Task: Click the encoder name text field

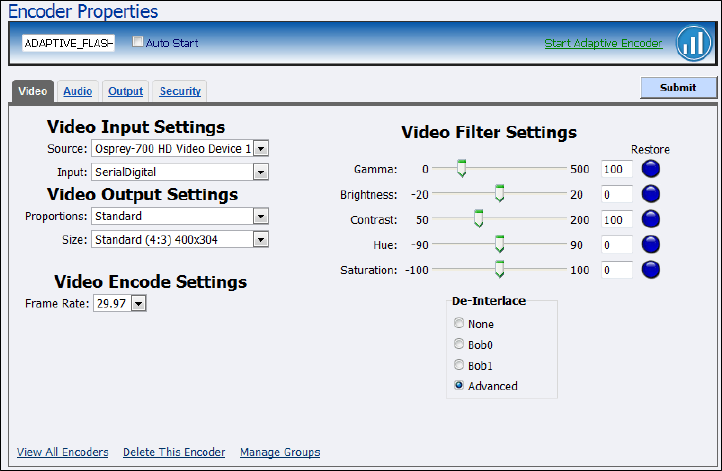Action: [x=69, y=43]
